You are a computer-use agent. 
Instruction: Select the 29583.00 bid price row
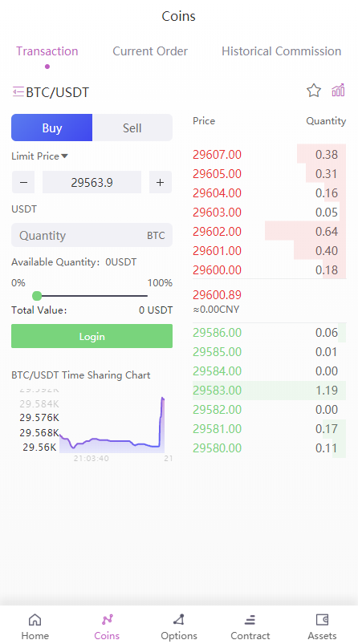click(x=269, y=391)
